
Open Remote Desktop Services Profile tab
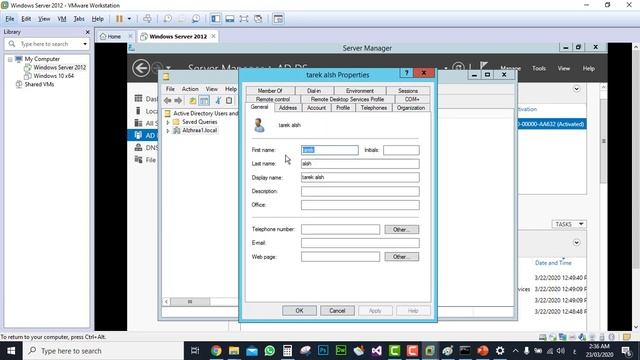[x=347, y=99]
